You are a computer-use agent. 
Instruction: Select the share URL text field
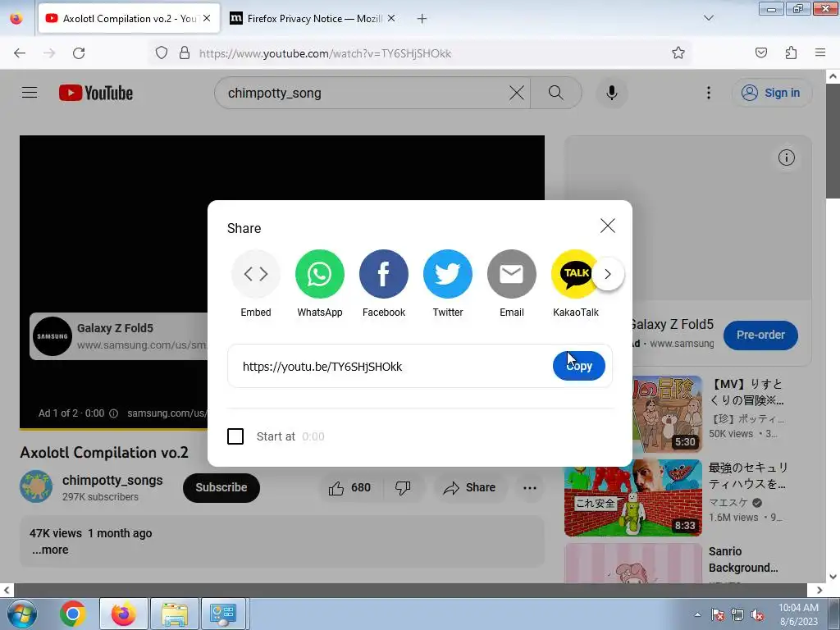pos(394,367)
